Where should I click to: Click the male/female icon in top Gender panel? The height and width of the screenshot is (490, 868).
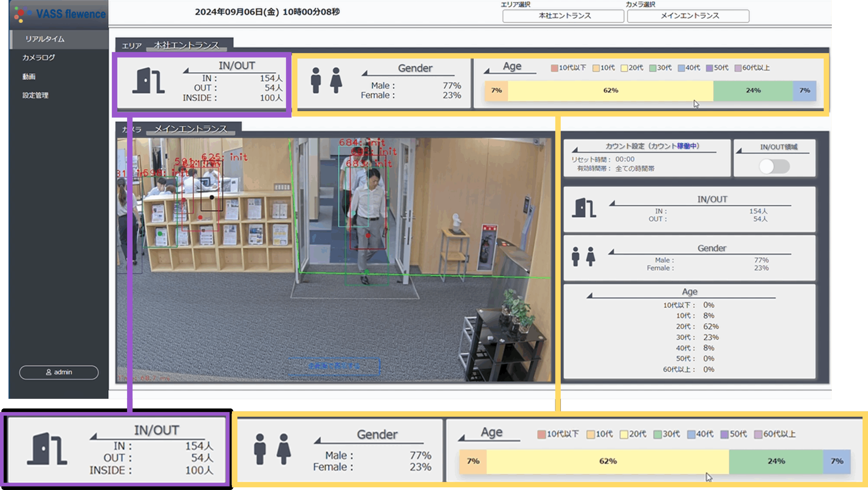326,80
